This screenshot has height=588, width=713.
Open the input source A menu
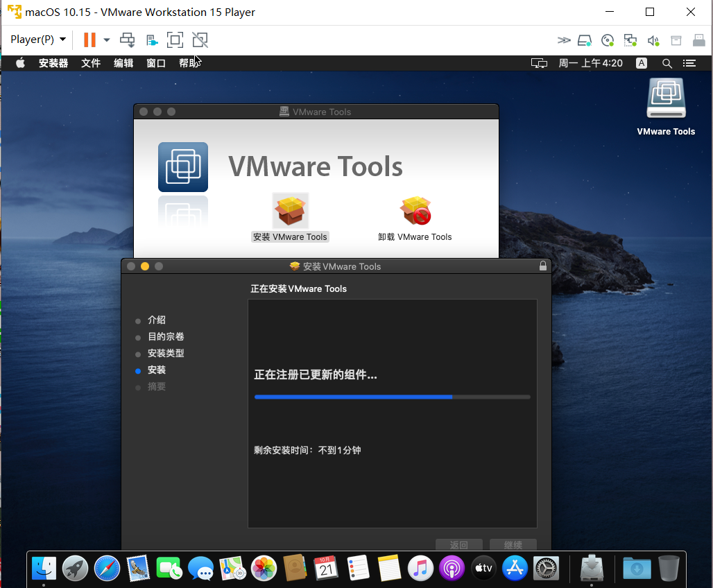coord(642,63)
